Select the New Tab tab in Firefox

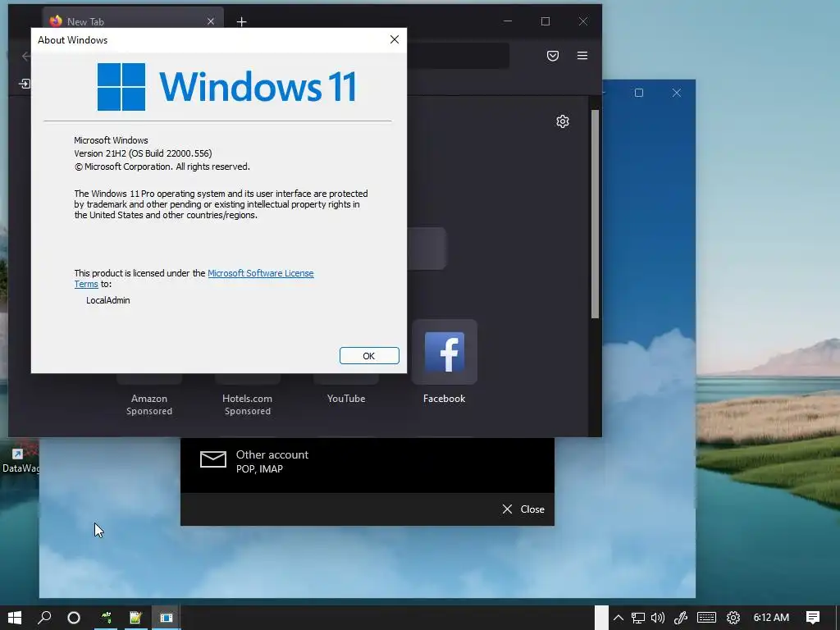132,20
